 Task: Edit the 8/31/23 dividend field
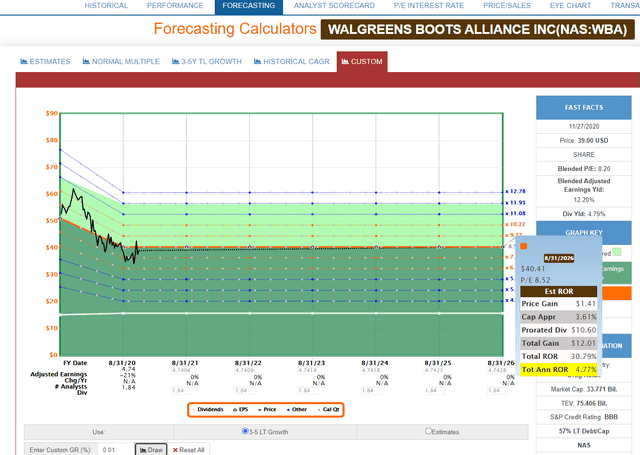pos(307,391)
